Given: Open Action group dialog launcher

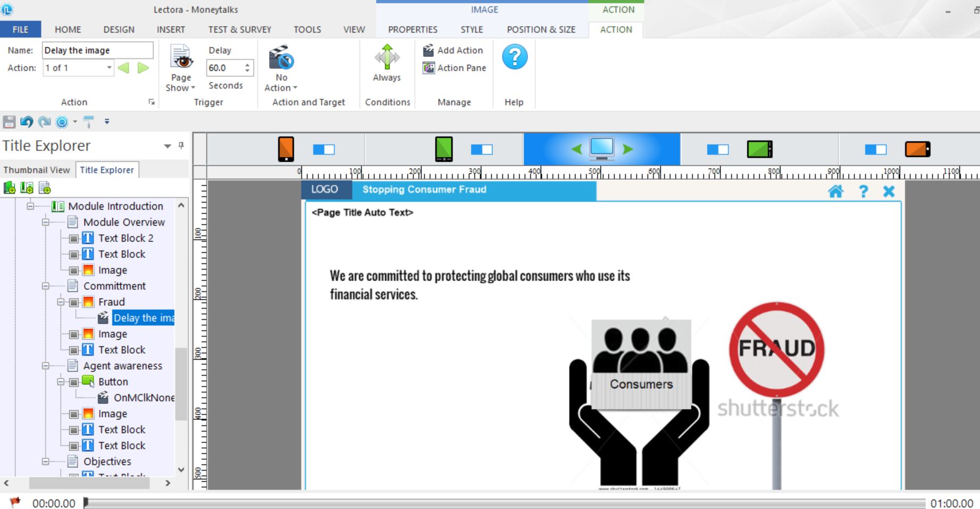Looking at the screenshot, I should (x=152, y=102).
